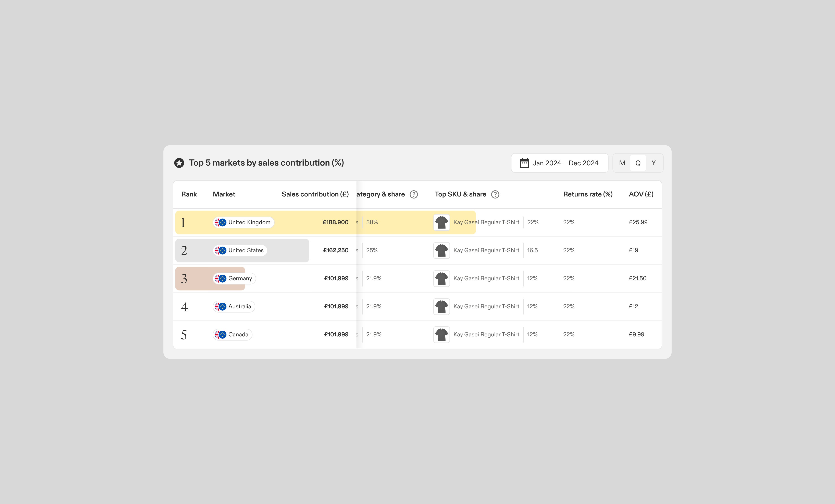Screen dimensions: 835x504
Task: Sort by Returns rate (%) column header
Action: tap(588, 194)
